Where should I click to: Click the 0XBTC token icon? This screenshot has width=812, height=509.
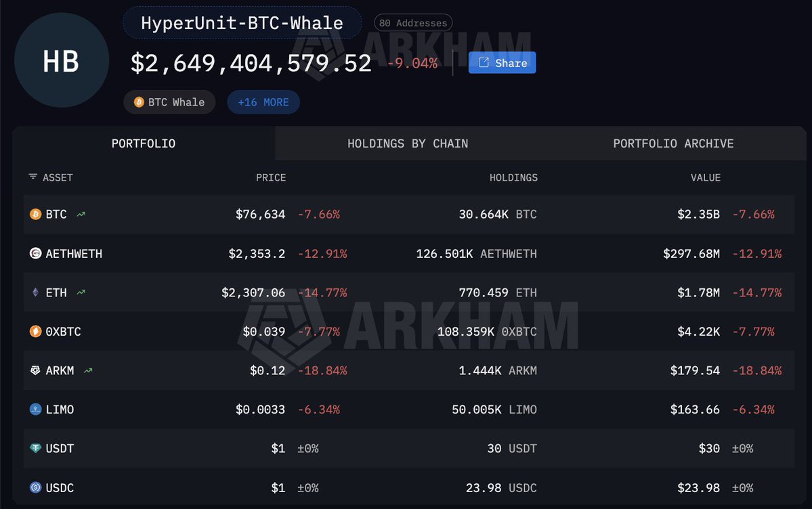tap(36, 332)
